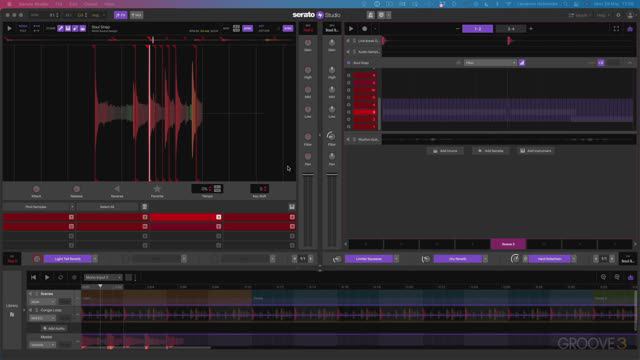The image size is (640, 360).
Task: Click the Tempo value field
Action: (x=207, y=189)
